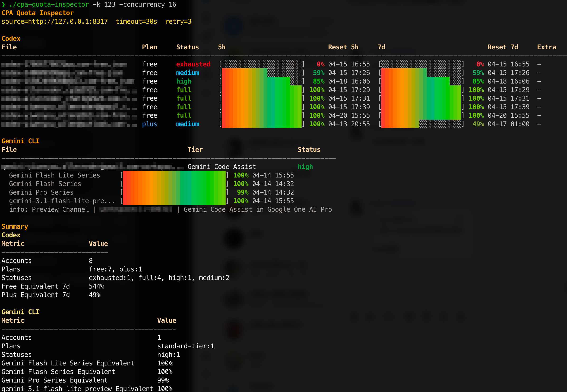Click the Summary heading
Viewport: 567px width, 392px height.
pos(15,226)
